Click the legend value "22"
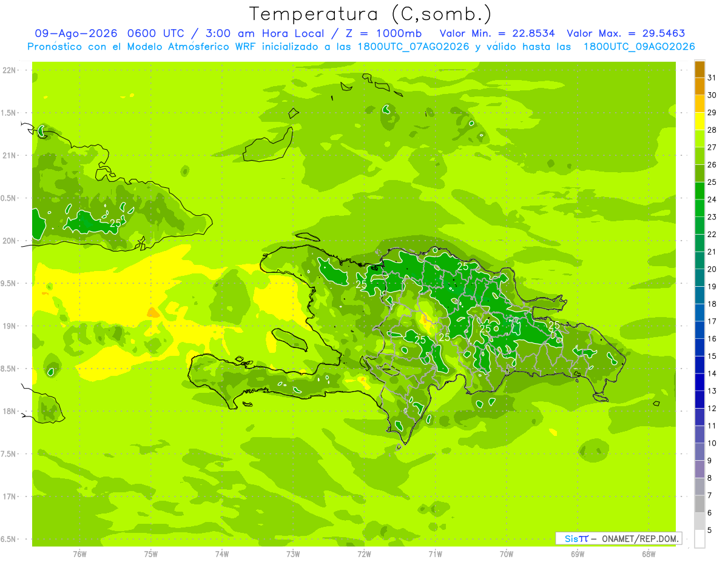Image resolution: width=728 pixels, height=562 pixels. (712, 235)
